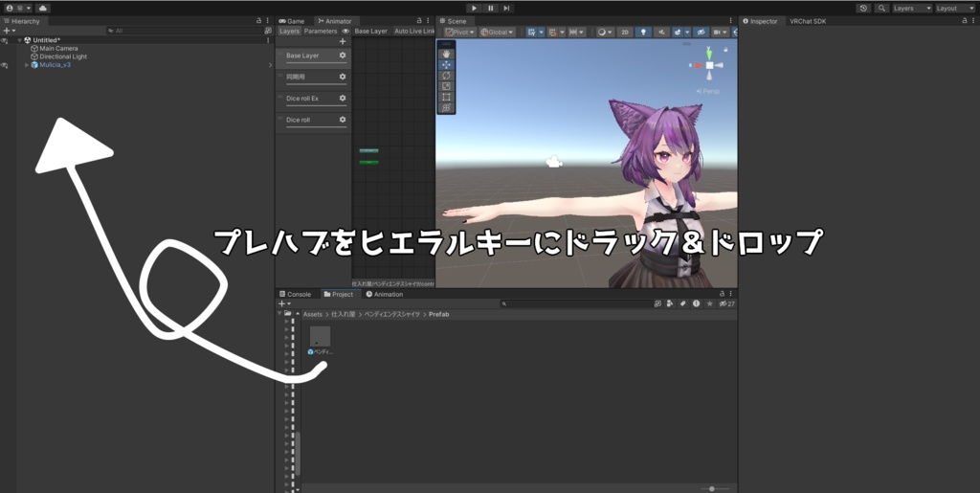The image size is (980, 493).
Task: Toggle the Hierarchy panel lock
Action: point(258,21)
